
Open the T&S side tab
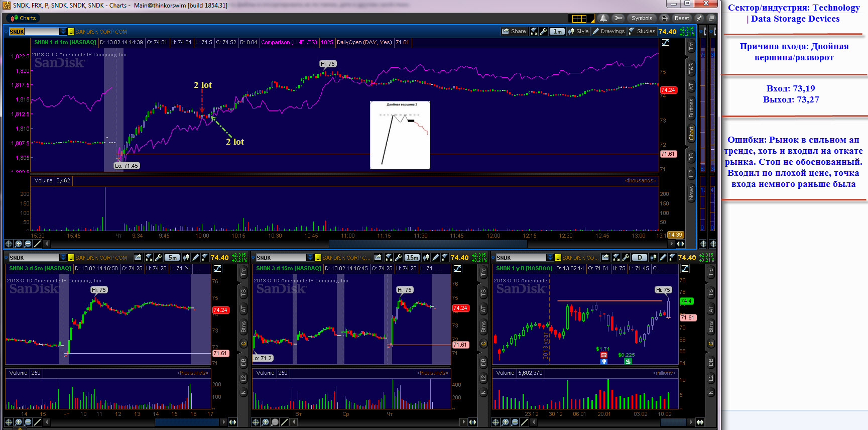click(x=691, y=67)
